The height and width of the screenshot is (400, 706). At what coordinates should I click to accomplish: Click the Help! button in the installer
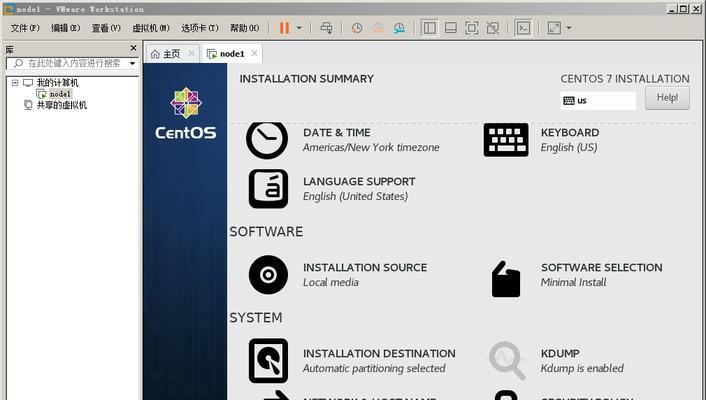pos(667,98)
